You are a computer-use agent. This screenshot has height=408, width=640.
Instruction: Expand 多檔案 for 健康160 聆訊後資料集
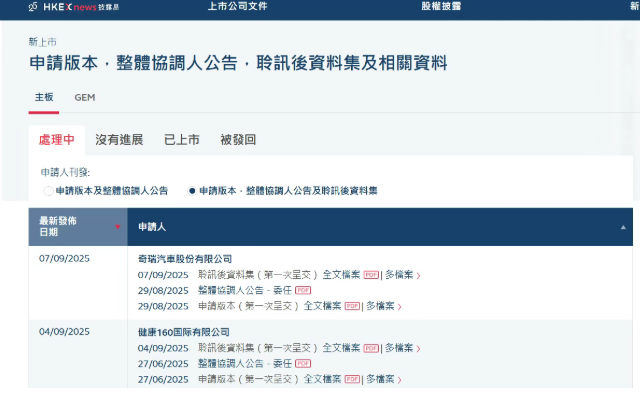click(402, 348)
